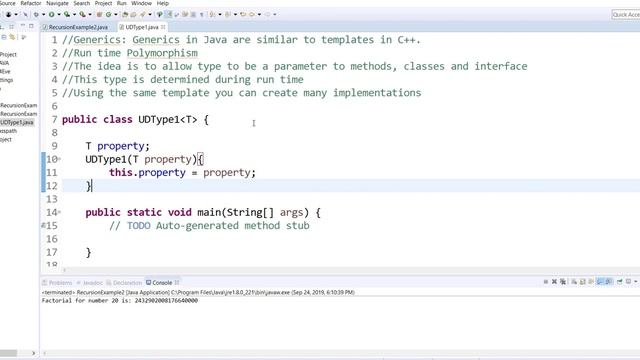Viewport: 640px width, 360px height.
Task: Switch to the RecursionExample2.java editor tab
Action: click(x=76, y=27)
